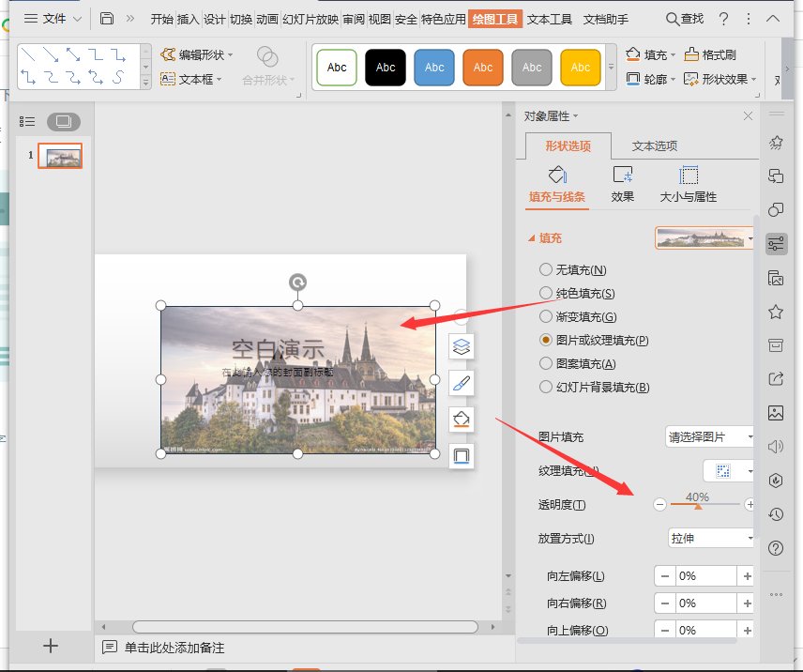Open the 放置方式 stretch dropdown

click(x=710, y=537)
